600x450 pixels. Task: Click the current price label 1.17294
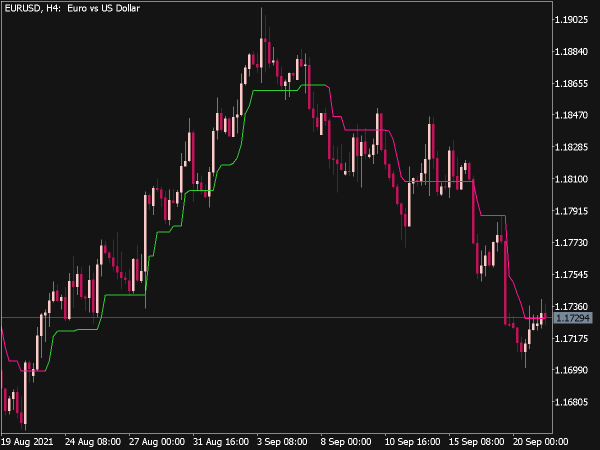coord(573,318)
